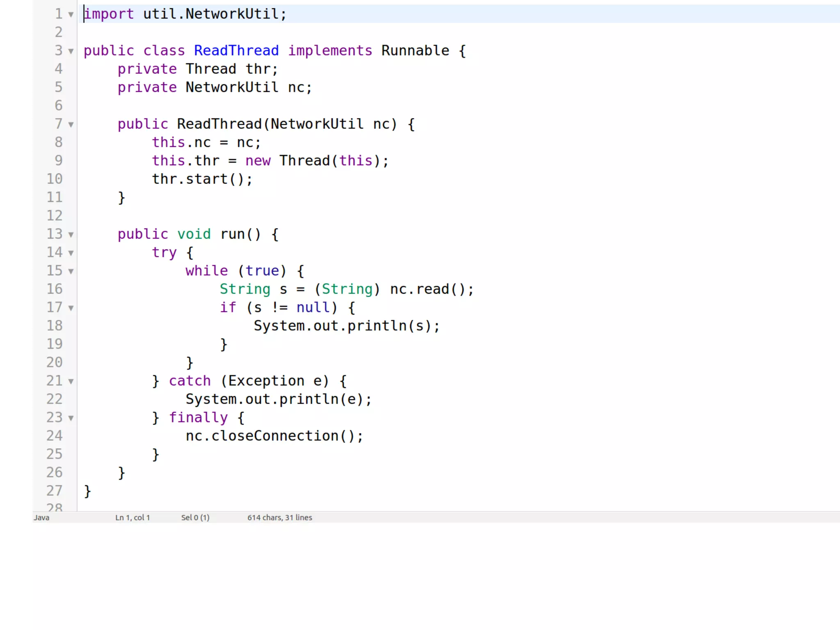Screen dimensions: 840x630
Task: Collapse the while loop fold at line 15
Action: coord(71,272)
